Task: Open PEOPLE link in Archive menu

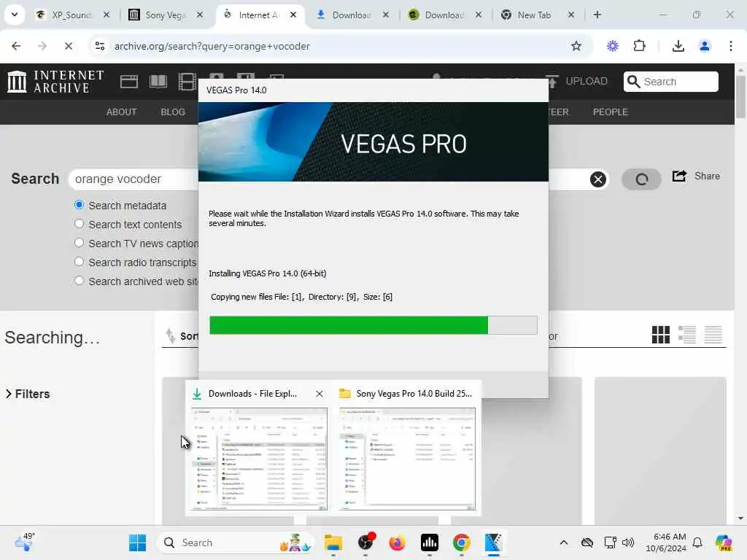Action: click(611, 112)
